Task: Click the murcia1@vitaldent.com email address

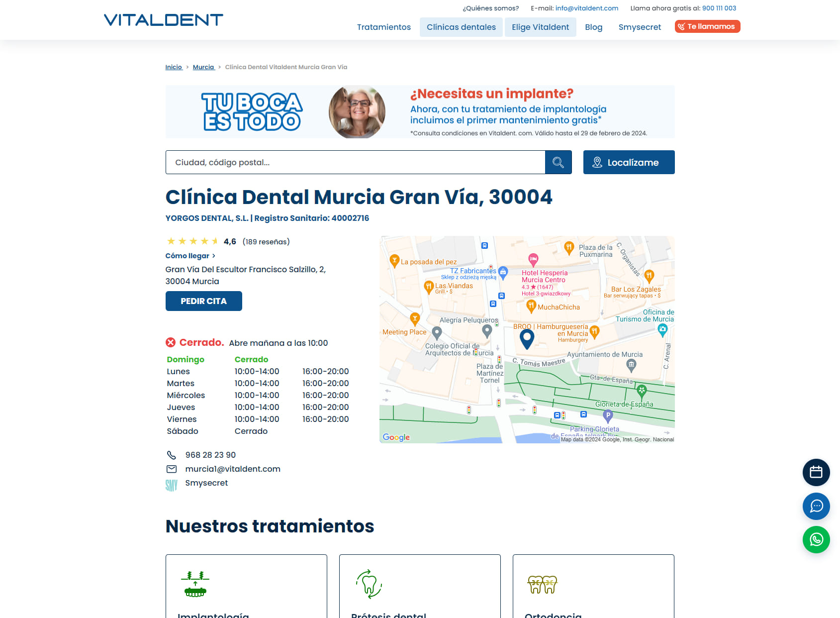Action: tap(233, 469)
